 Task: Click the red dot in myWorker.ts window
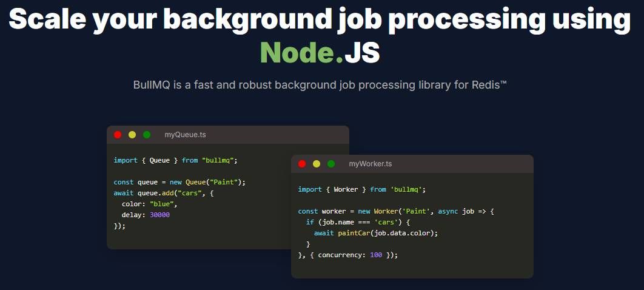[x=302, y=164]
